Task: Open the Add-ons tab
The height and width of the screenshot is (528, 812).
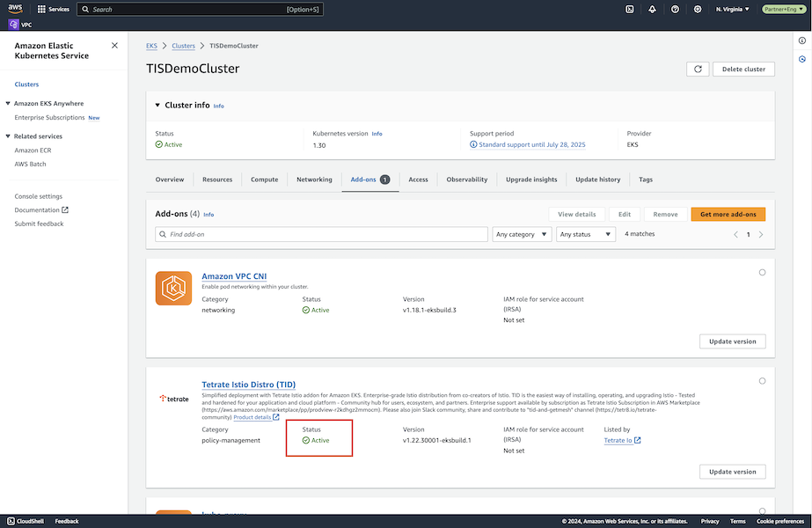Action: (369, 180)
